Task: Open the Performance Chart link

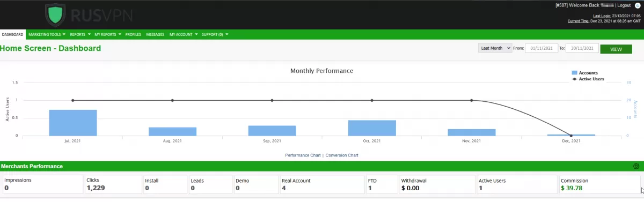Action: click(303, 155)
